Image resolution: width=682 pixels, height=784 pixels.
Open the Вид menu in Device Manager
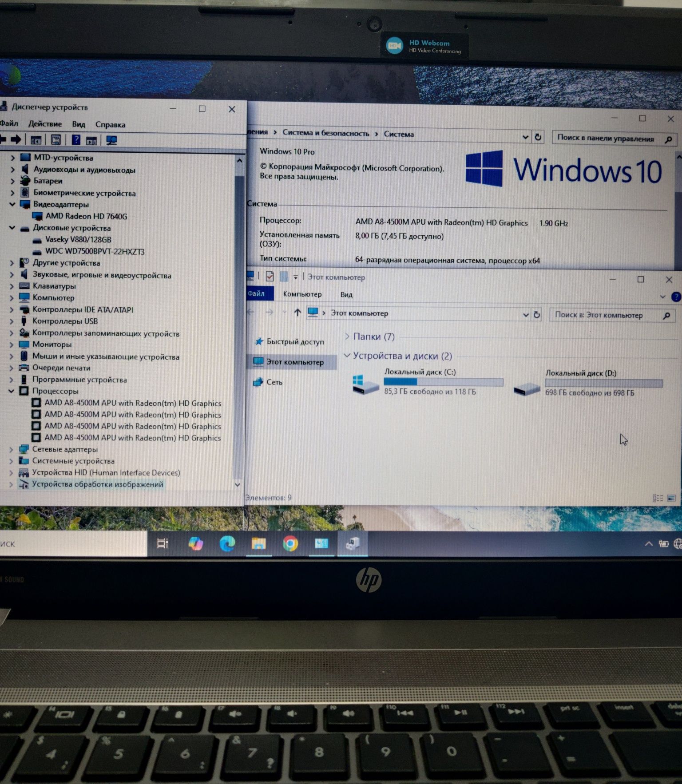click(x=79, y=124)
